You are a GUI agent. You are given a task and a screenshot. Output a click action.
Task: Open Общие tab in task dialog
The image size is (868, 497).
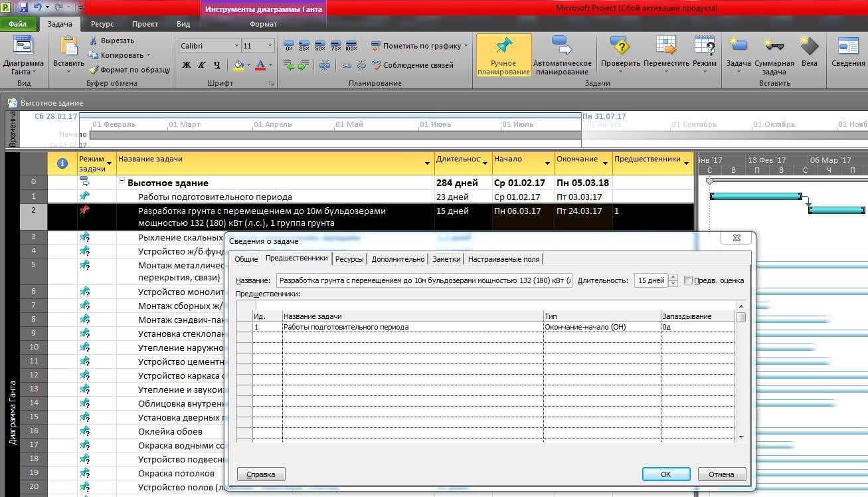coord(246,259)
